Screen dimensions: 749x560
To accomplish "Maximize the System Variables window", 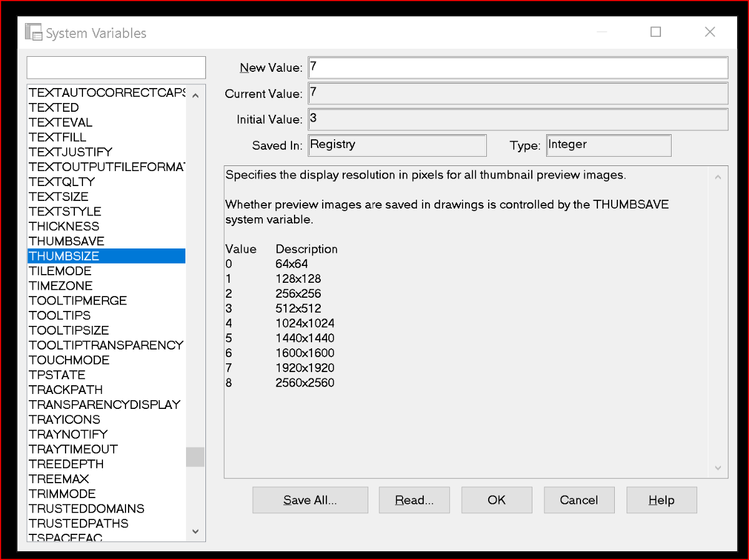I will tap(655, 32).
